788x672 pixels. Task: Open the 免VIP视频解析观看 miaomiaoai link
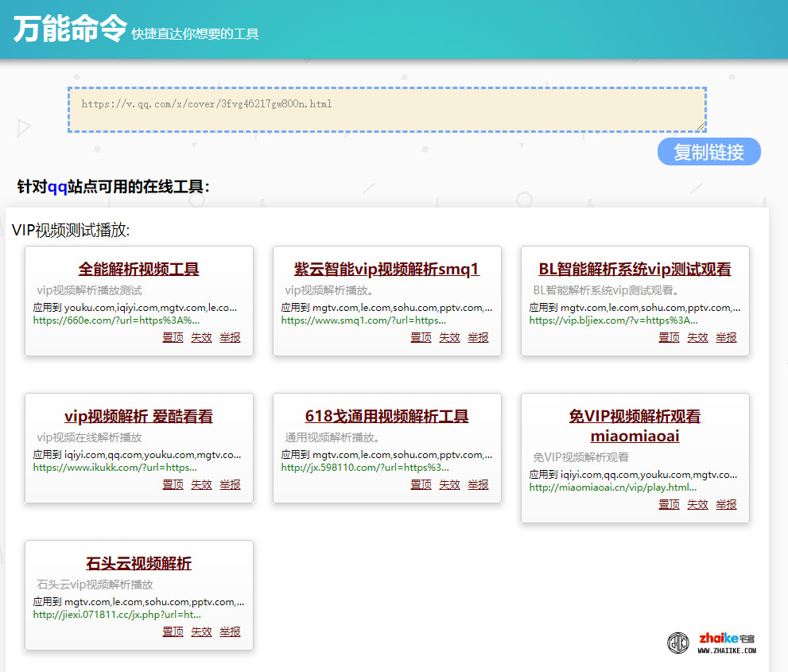tap(635, 425)
